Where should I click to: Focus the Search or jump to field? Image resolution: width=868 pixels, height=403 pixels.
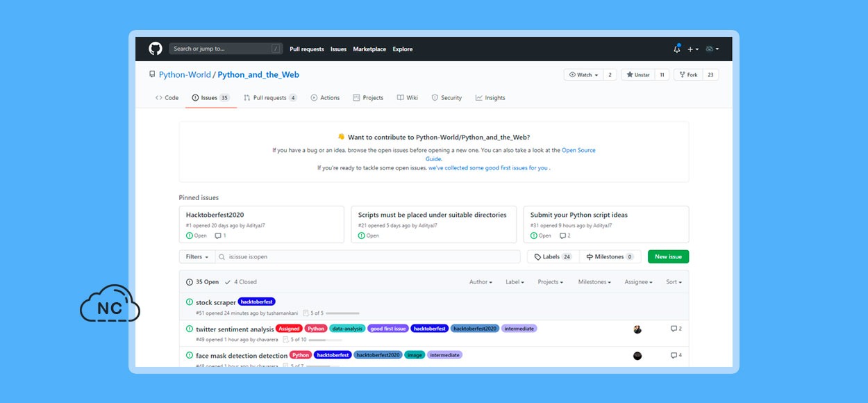tap(226, 49)
